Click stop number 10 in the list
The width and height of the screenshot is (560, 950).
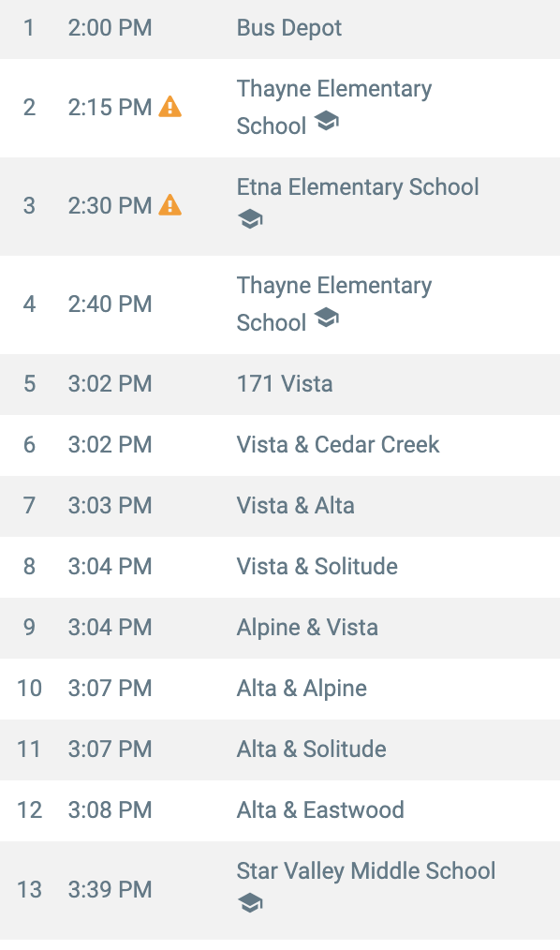[x=29, y=689]
